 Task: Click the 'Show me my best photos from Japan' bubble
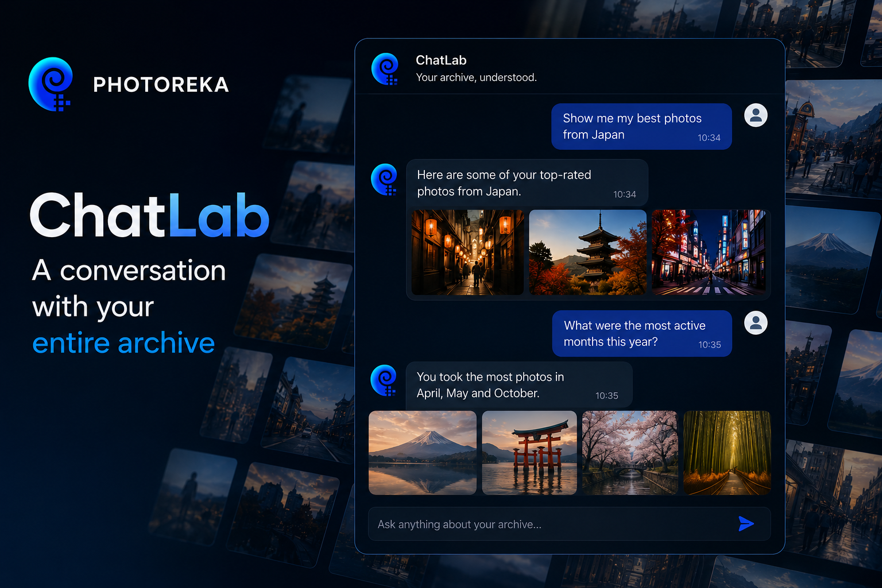[641, 126]
